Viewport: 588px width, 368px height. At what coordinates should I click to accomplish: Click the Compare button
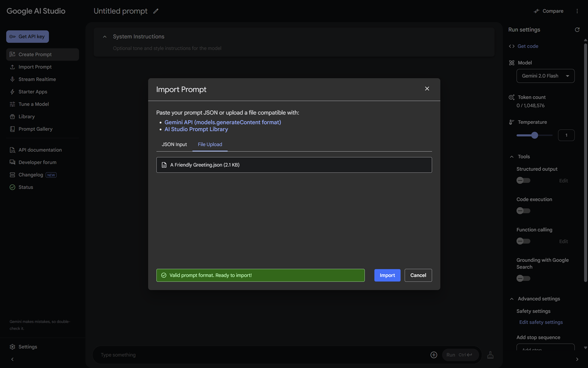(x=548, y=11)
